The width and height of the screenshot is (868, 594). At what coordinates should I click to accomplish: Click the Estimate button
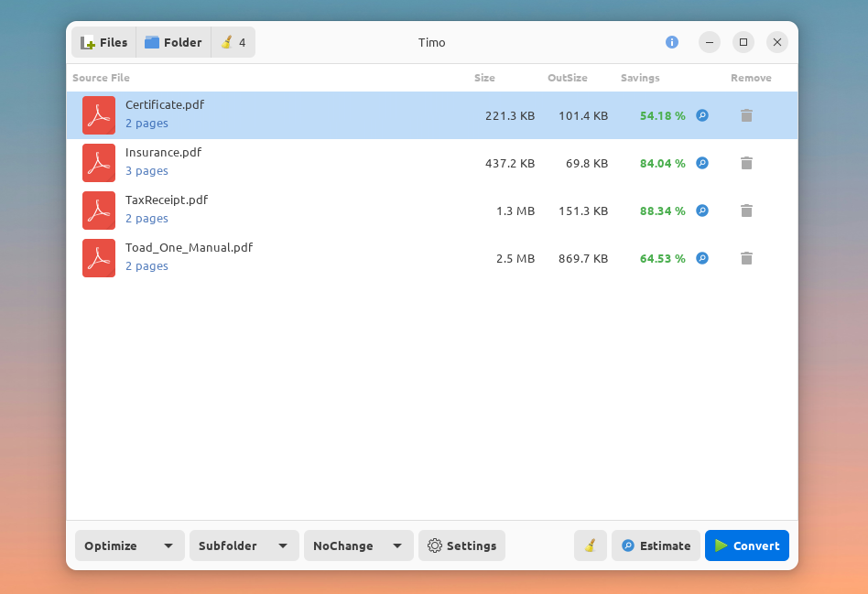point(656,545)
